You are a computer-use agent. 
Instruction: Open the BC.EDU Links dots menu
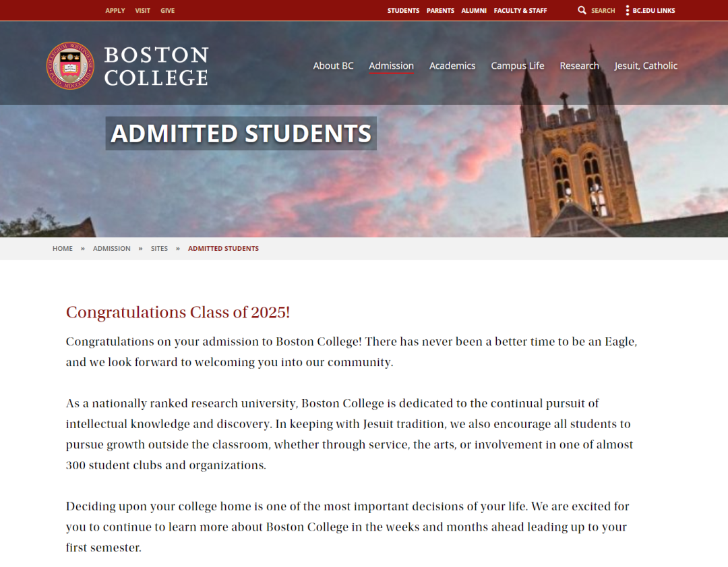(x=628, y=10)
